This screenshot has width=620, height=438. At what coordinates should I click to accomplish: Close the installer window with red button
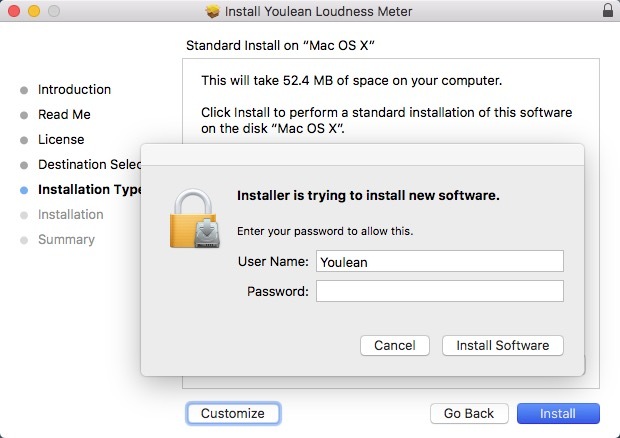tap(13, 11)
